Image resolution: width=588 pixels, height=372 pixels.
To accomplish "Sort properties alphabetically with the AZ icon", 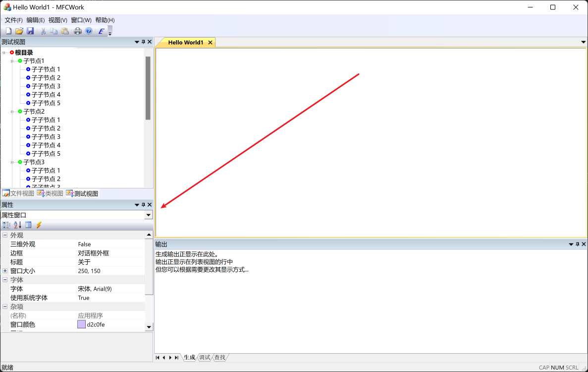I will pos(16,225).
